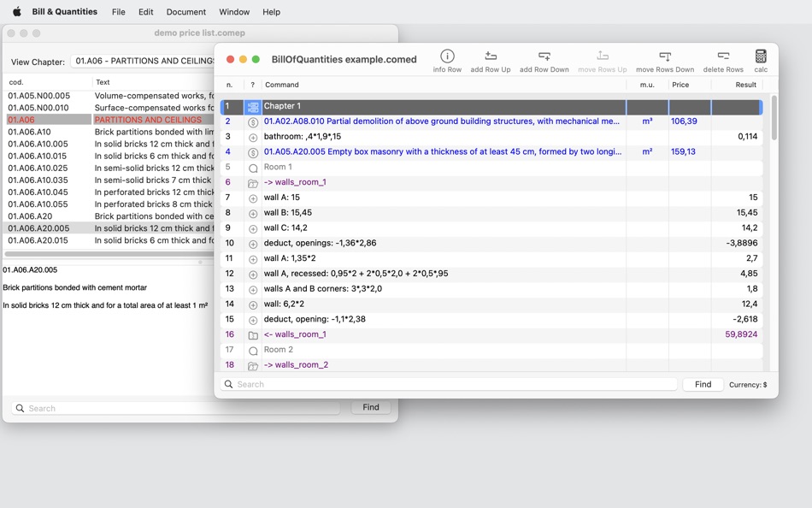Click the add Row Down toolbar icon
Image resolution: width=812 pixels, height=508 pixels.
tap(544, 56)
